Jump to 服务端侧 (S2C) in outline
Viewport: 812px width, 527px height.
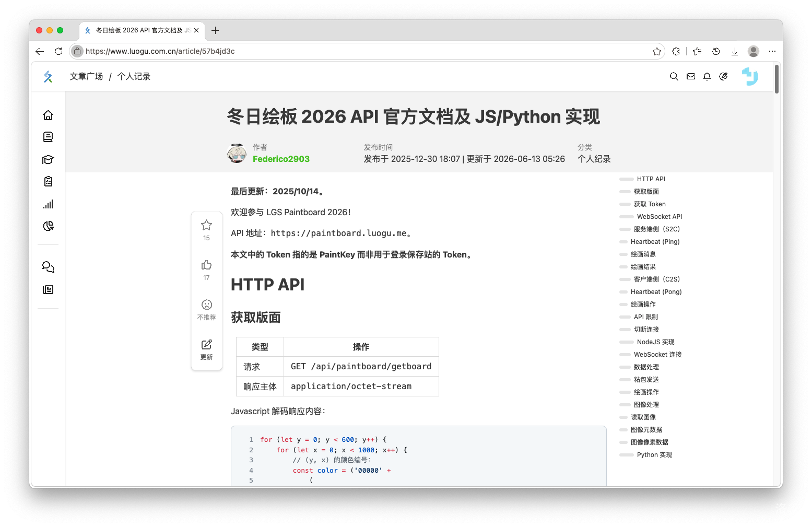[x=657, y=229]
